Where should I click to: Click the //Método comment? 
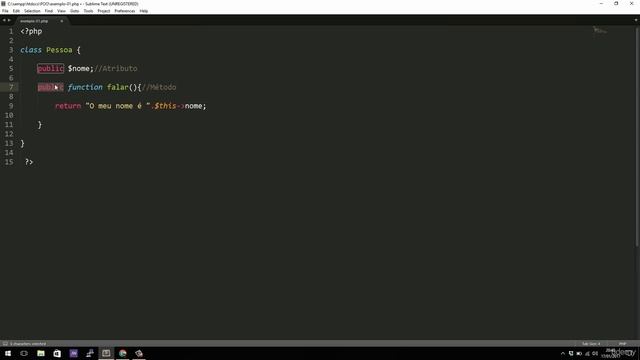coord(159,87)
